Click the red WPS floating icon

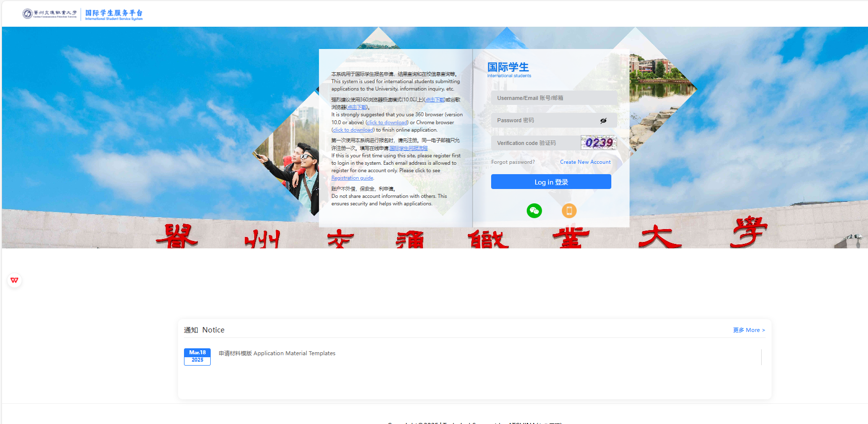14,281
